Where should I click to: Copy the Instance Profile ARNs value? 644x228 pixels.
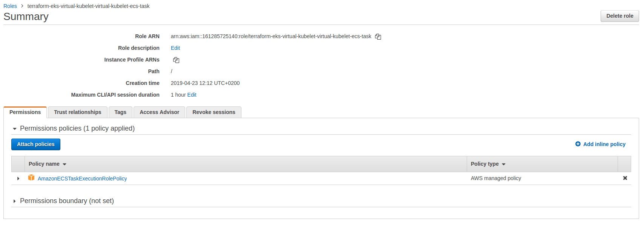pyautogui.click(x=176, y=60)
